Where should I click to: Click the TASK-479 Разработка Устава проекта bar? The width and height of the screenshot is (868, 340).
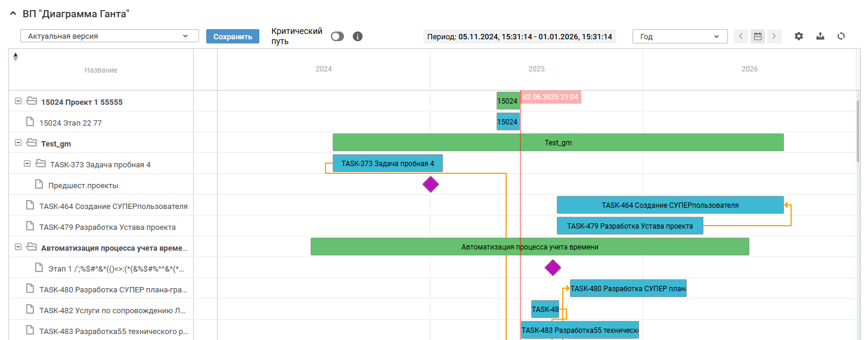[630, 226]
